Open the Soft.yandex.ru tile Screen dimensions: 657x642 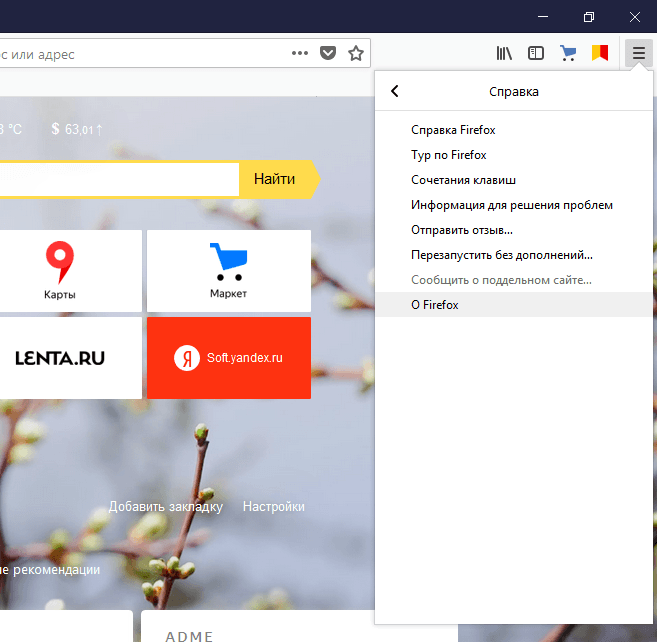pos(229,358)
